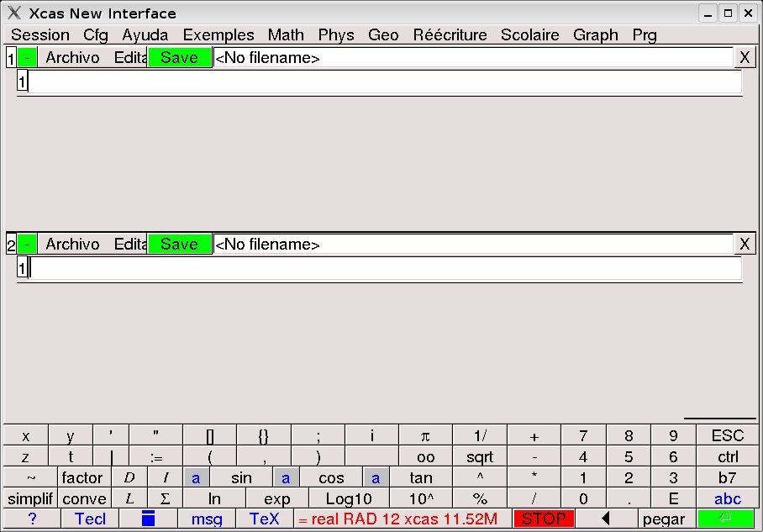Open the Réécriture menu
Viewport: 763px width, 532px height.
(x=450, y=34)
